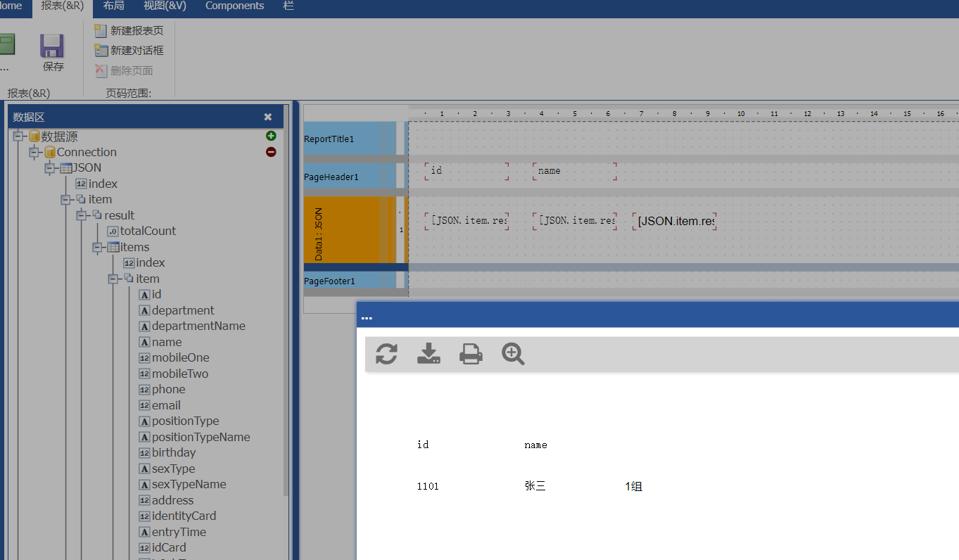Select the entryTime field
Viewport: 959px width, 560px height.
173,532
